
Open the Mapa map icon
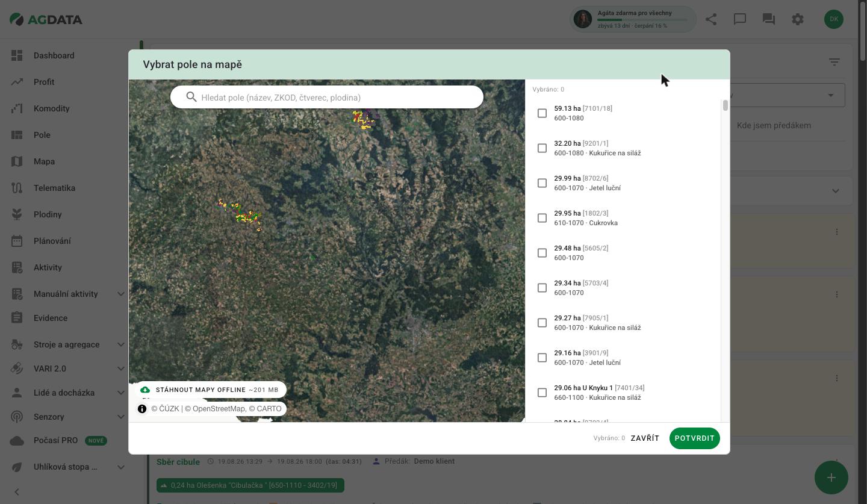click(17, 161)
